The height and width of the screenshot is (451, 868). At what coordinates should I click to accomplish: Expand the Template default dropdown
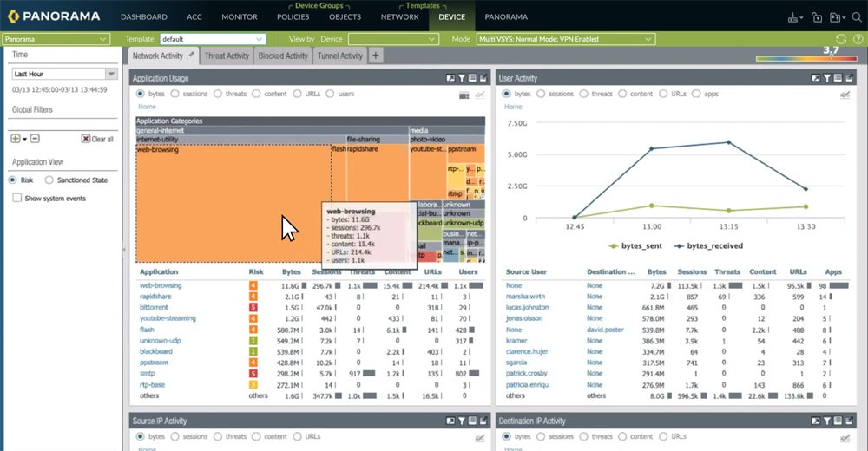212,39
